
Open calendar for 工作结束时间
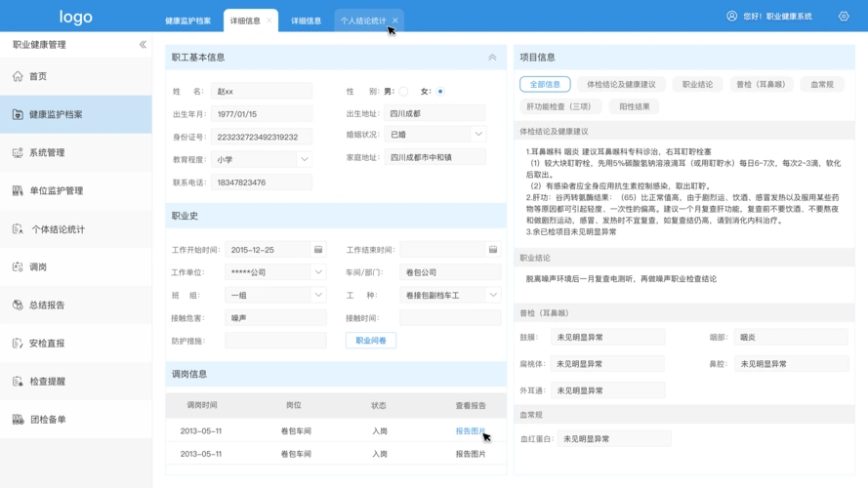[x=493, y=250]
